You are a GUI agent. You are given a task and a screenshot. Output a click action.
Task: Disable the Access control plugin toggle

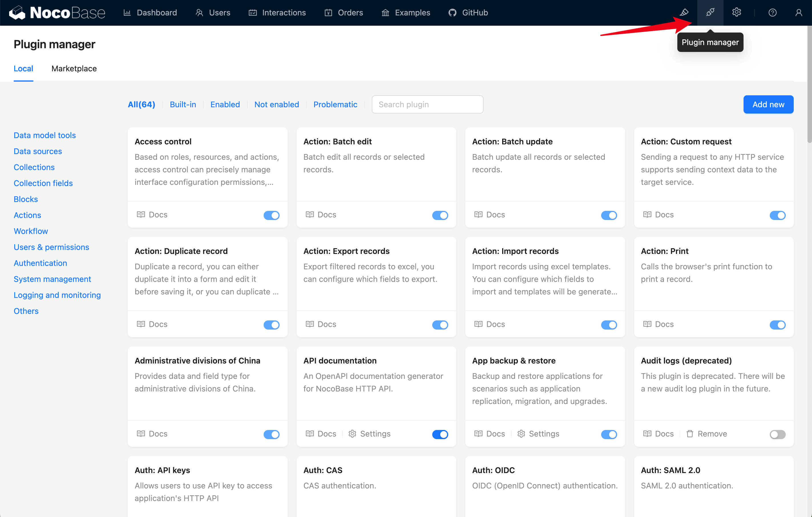click(271, 215)
